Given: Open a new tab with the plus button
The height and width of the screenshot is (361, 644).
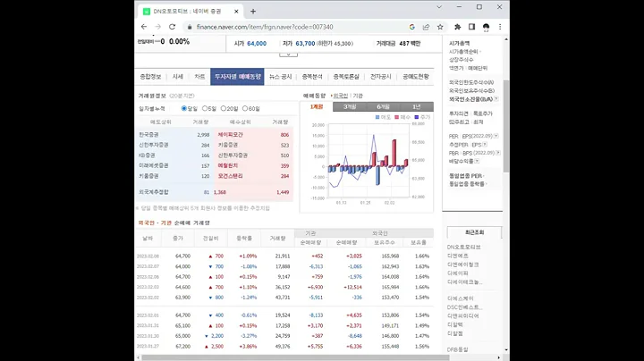Looking at the screenshot, I should click(253, 12).
